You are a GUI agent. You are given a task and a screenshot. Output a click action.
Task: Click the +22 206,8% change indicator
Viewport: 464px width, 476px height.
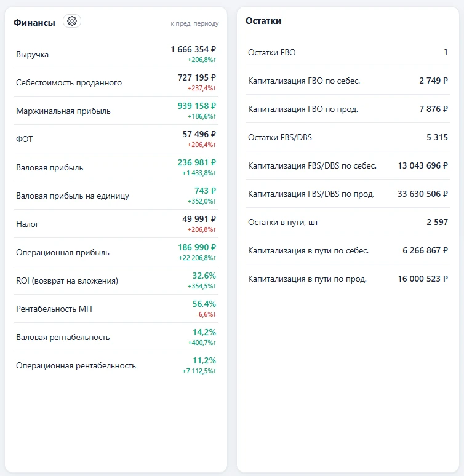(197, 258)
